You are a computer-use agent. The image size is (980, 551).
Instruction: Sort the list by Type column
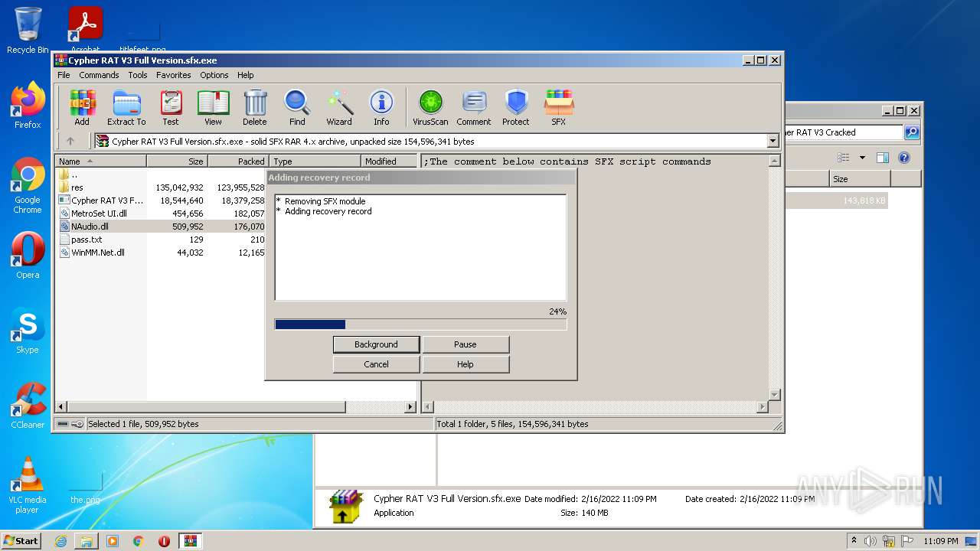(315, 161)
